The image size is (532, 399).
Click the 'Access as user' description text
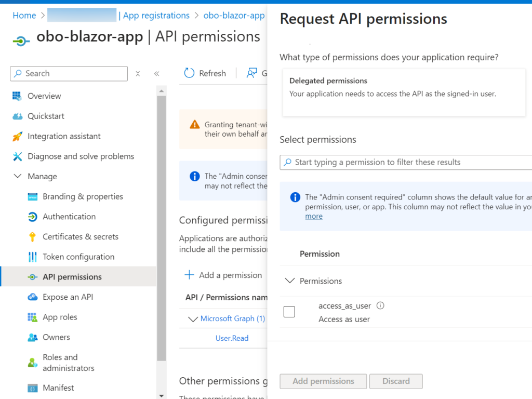point(344,320)
